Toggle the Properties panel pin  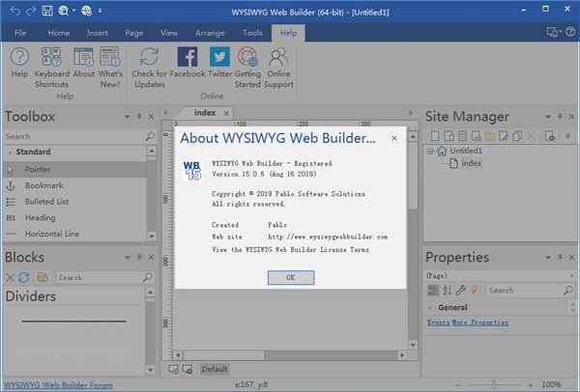tap(560, 257)
